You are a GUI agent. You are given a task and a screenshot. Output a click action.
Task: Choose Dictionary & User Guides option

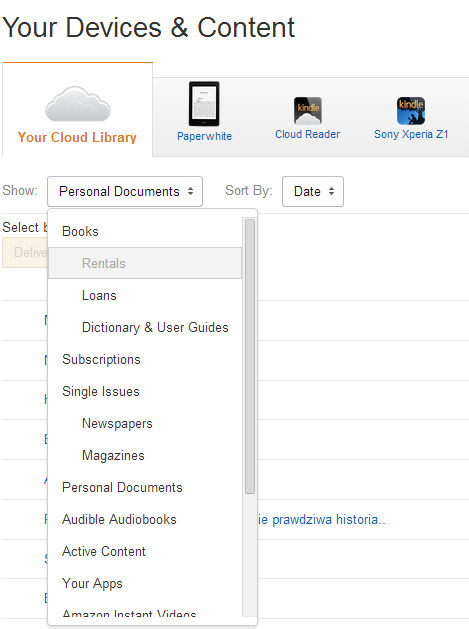pyautogui.click(x=145, y=327)
